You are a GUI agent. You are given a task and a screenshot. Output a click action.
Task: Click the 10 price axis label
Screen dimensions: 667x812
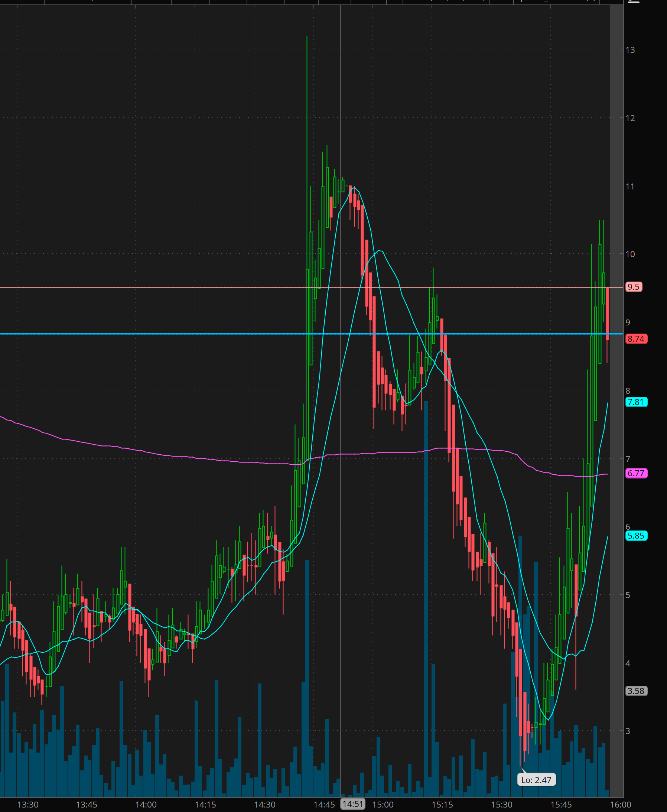(x=630, y=254)
